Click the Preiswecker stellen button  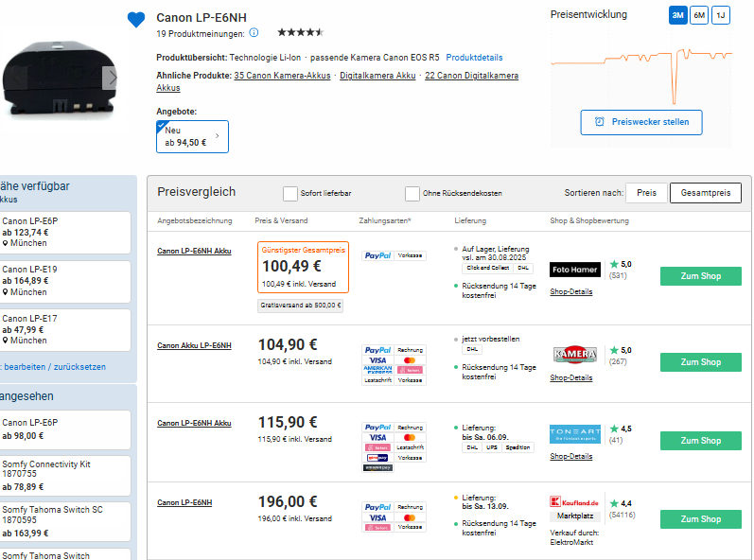pyautogui.click(x=641, y=122)
